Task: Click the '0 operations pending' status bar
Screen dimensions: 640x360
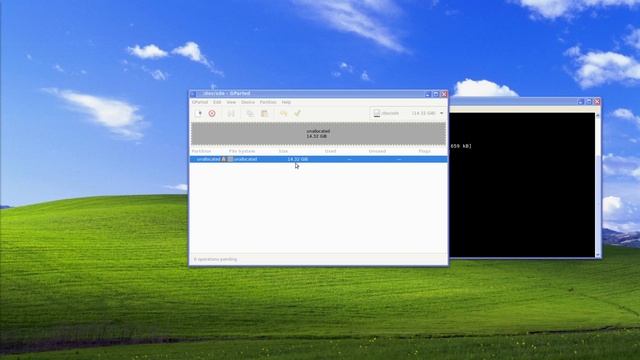Action: pos(318,259)
